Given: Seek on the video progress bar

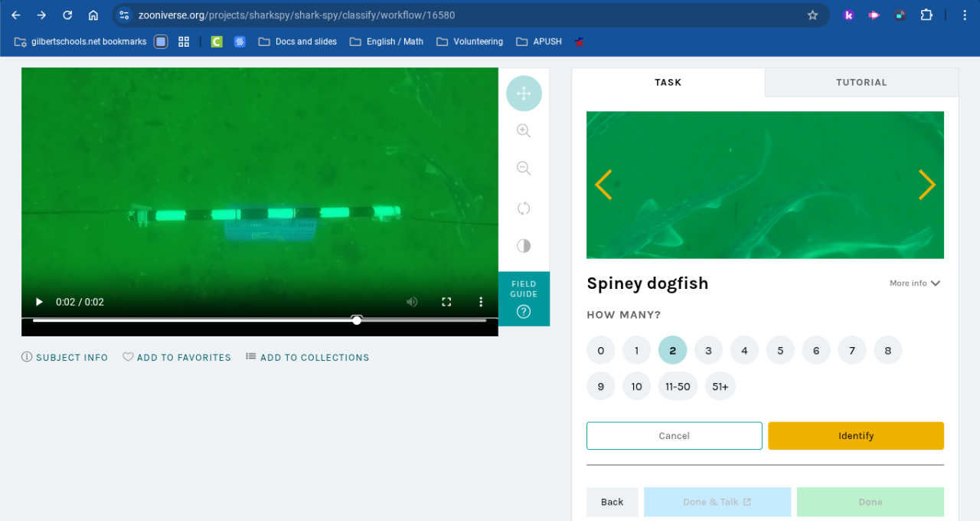Looking at the screenshot, I should tap(260, 319).
